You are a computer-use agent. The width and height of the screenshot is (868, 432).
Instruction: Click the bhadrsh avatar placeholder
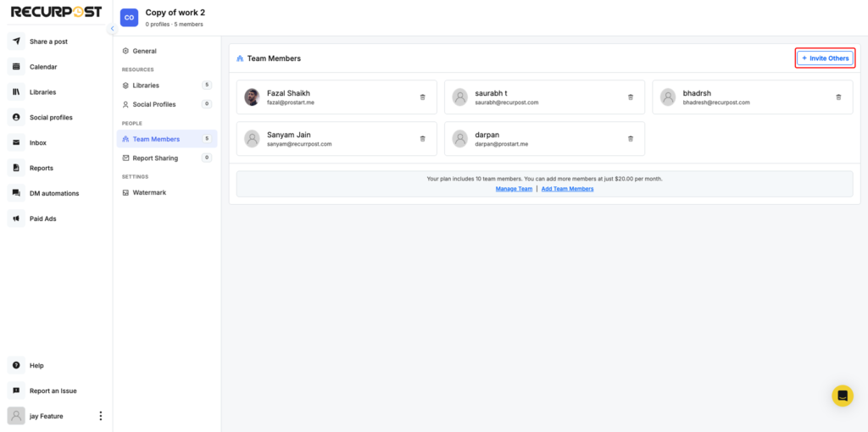pos(668,97)
